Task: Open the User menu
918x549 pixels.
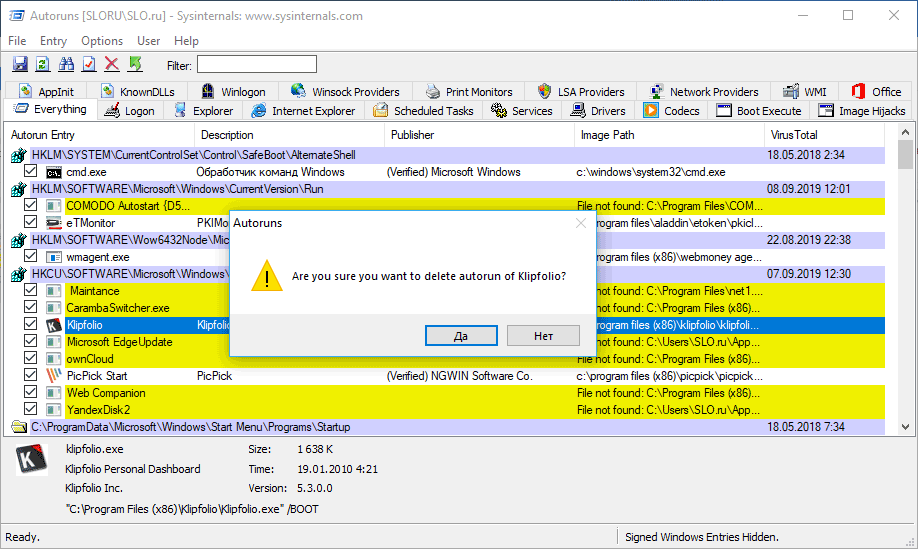Action: tap(148, 41)
